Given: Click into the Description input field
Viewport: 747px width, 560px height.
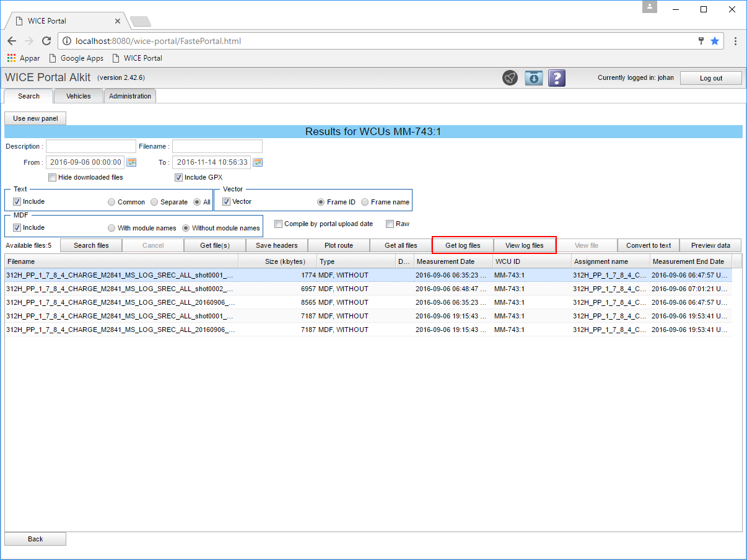Looking at the screenshot, I should click(90, 146).
